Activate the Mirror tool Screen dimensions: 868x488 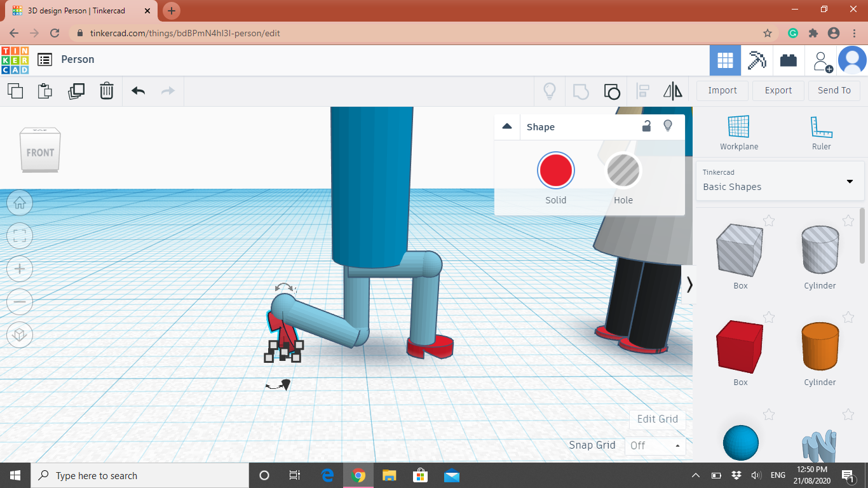tap(672, 91)
